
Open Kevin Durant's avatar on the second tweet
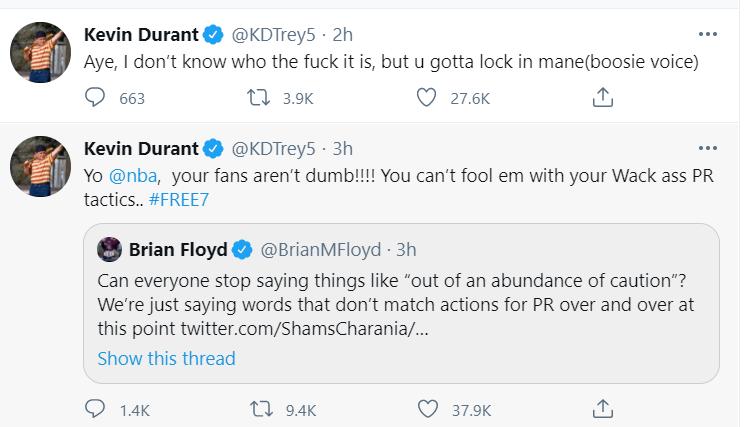pos(39,167)
